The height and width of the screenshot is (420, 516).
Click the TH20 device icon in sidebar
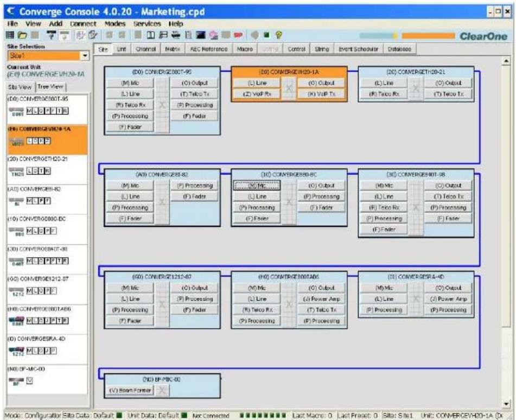pyautogui.click(x=16, y=171)
